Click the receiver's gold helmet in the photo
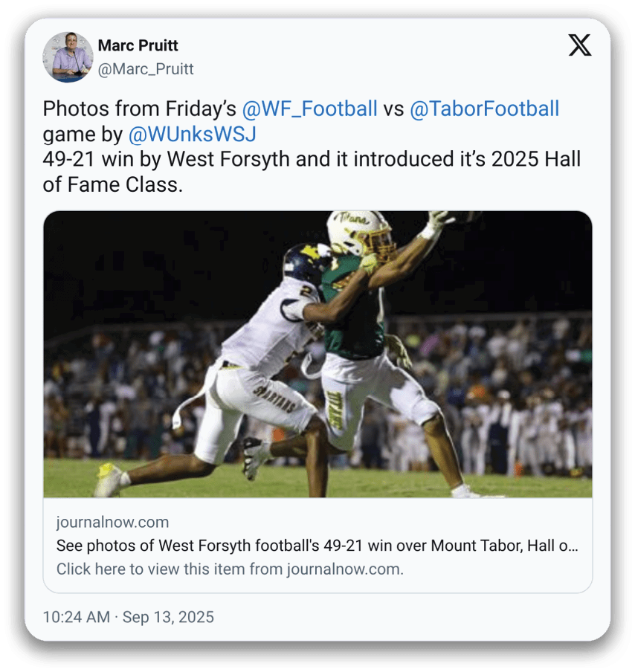Image resolution: width=635 pixels, height=672 pixels. tap(360, 233)
